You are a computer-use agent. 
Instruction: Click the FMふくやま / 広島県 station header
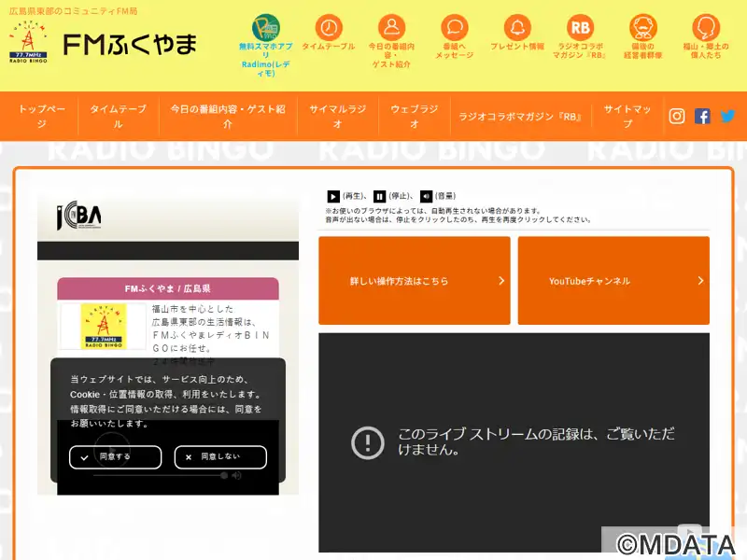click(x=168, y=288)
